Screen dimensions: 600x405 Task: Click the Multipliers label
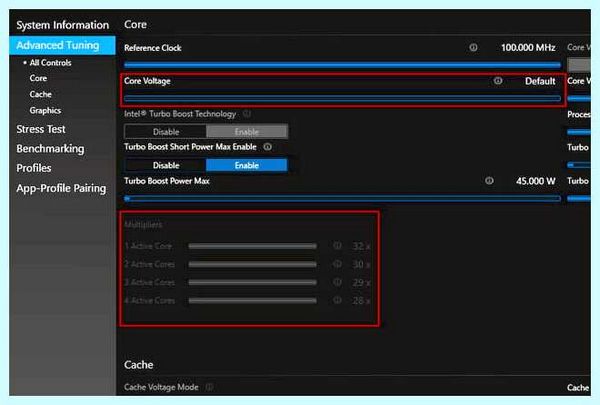(143, 225)
